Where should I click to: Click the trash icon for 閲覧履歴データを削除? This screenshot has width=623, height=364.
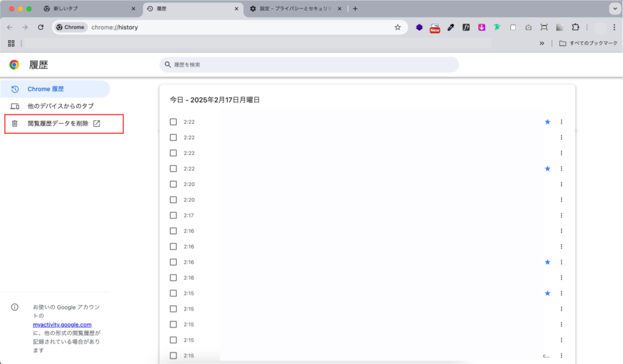coord(15,123)
